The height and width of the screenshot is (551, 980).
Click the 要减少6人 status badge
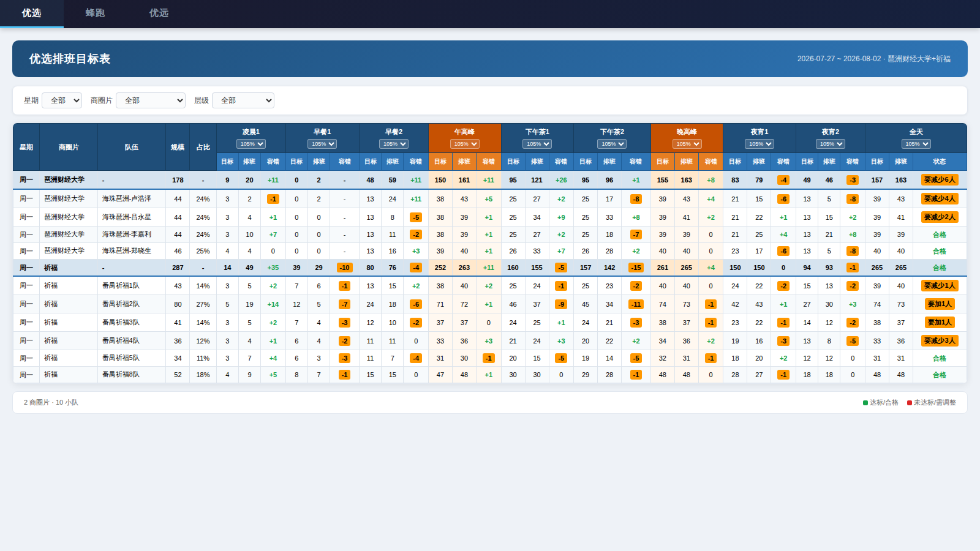940,180
